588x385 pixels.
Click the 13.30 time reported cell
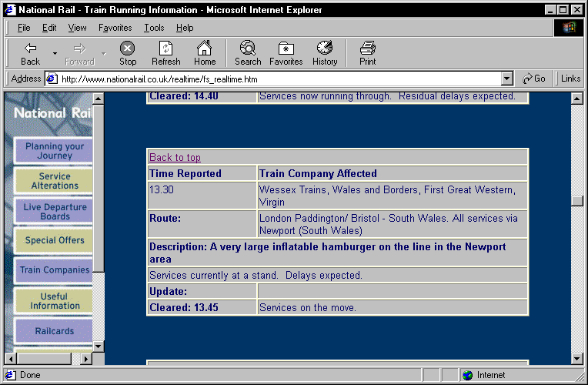point(202,196)
